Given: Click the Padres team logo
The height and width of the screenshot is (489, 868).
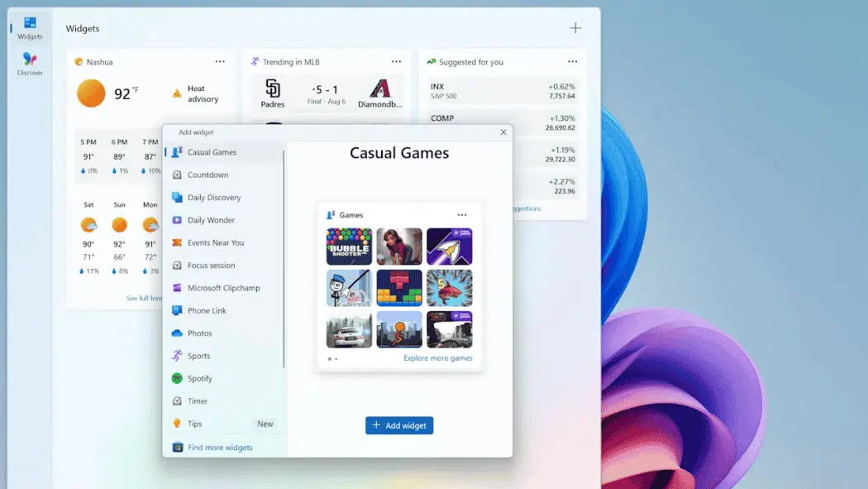Looking at the screenshot, I should pyautogui.click(x=272, y=88).
